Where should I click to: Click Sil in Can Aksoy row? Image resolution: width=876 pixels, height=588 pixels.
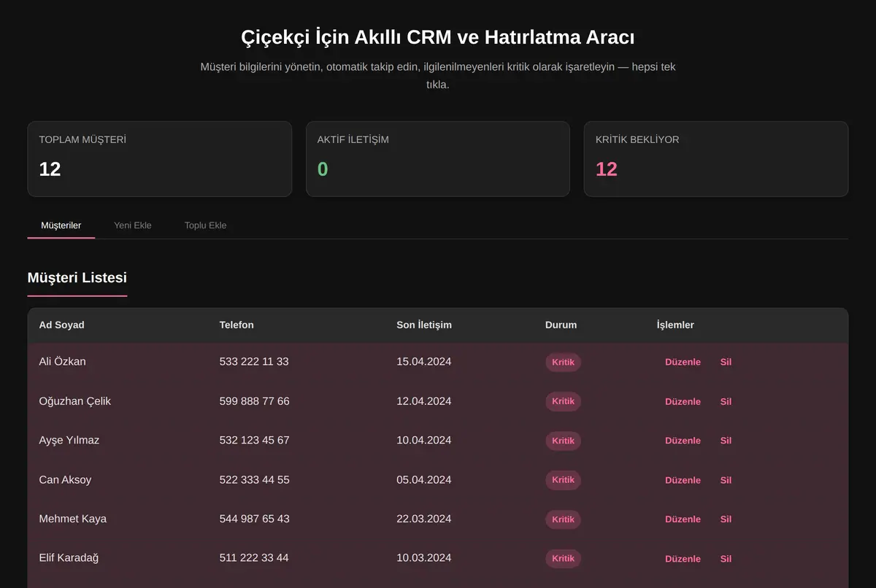tap(726, 480)
